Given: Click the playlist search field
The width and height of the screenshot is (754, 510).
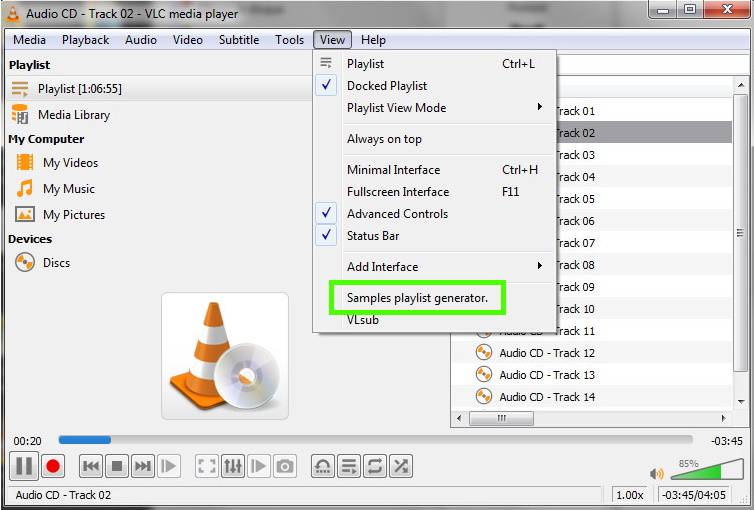Looking at the screenshot, I should (x=652, y=64).
